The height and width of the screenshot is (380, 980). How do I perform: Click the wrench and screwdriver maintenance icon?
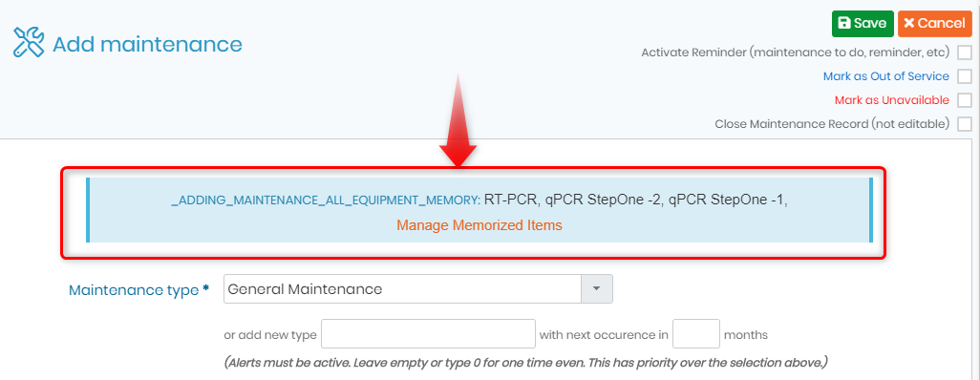29,44
